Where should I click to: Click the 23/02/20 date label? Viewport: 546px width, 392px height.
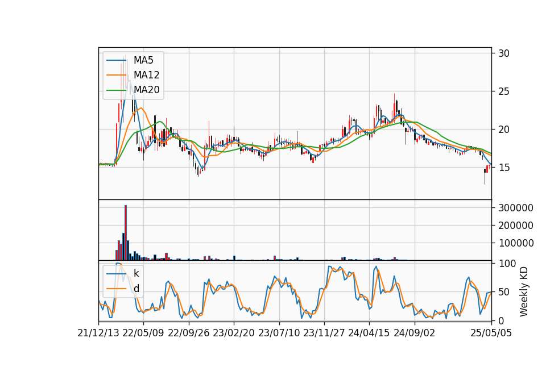tap(234, 333)
